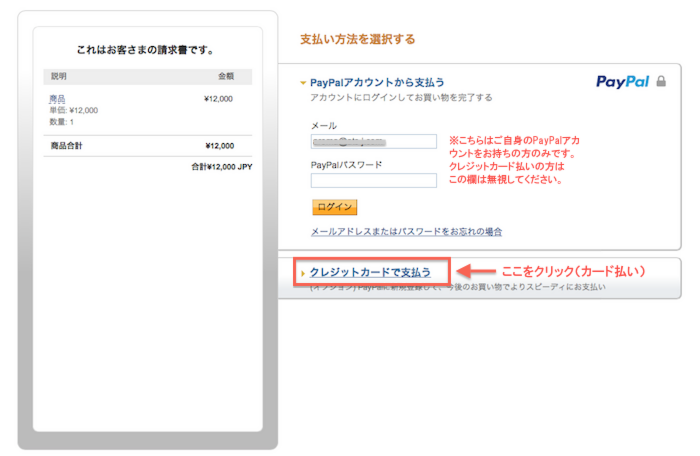Focus the メール email input field
The width and height of the screenshot is (700, 456).
coord(374,142)
